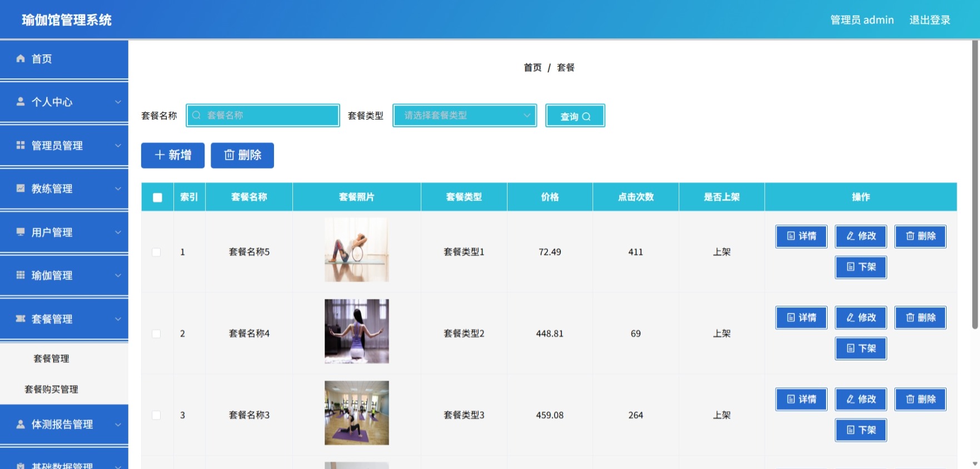Click the user icon beside 体测报告管理
This screenshot has width=980, height=469.
[x=21, y=424]
